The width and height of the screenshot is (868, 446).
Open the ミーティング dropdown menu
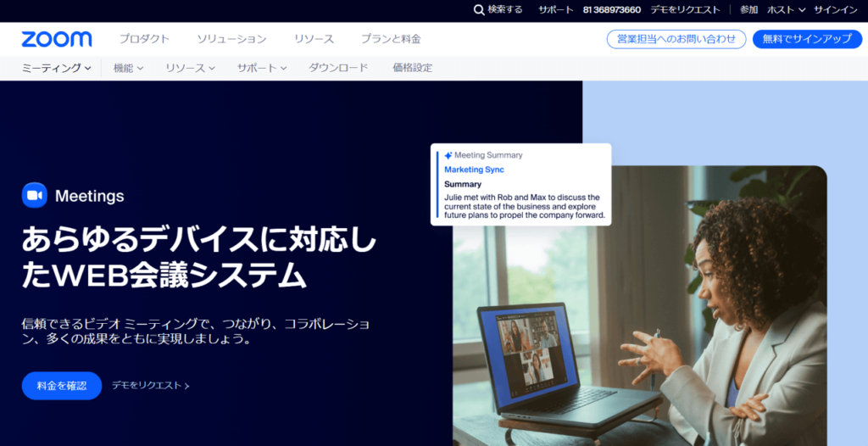tap(56, 68)
